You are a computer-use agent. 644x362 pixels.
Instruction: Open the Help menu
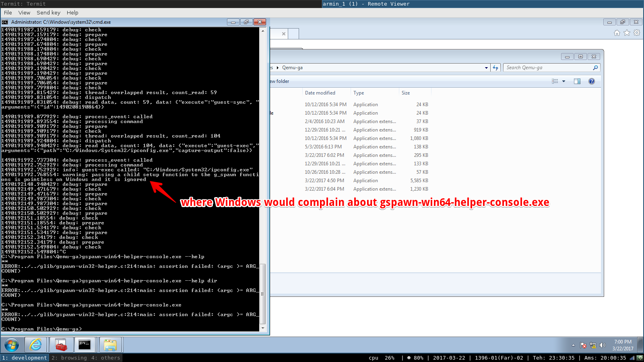click(72, 12)
